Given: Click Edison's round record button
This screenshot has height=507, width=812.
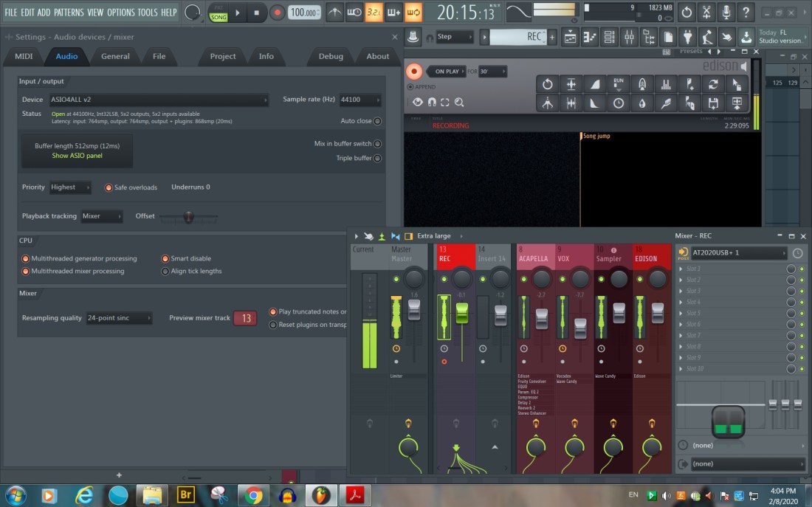Looking at the screenshot, I should pos(414,72).
